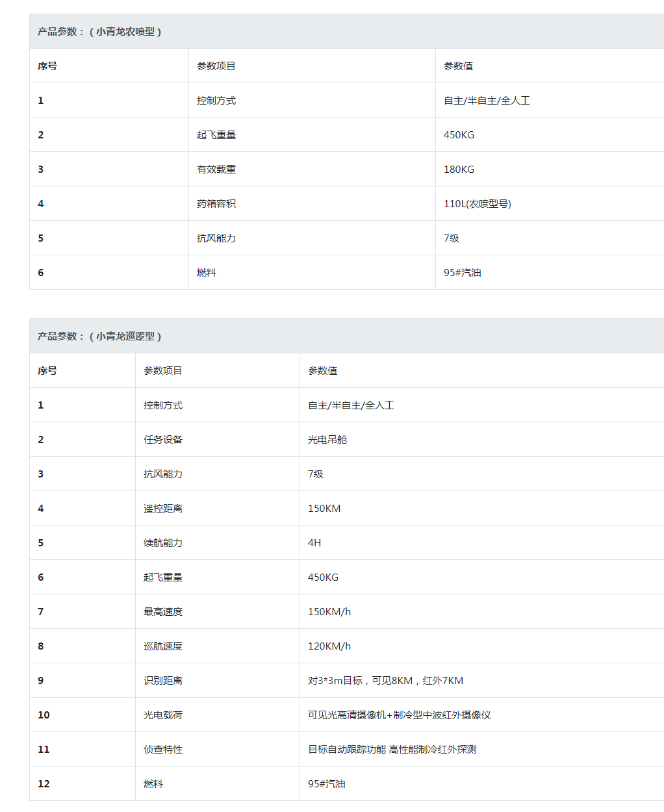The height and width of the screenshot is (812, 664).
Task: Click the '150KM' remote distance value
Action: [324, 508]
